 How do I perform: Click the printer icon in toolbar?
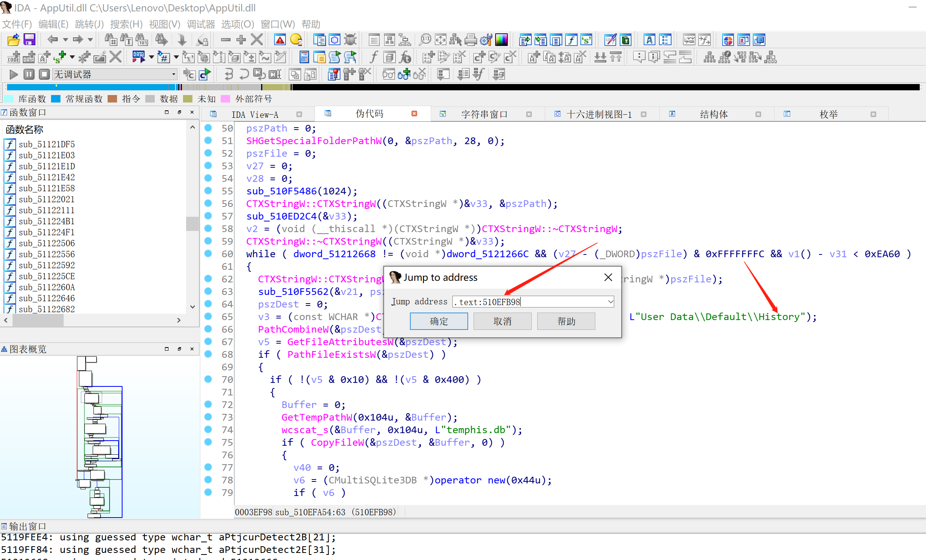point(471,40)
